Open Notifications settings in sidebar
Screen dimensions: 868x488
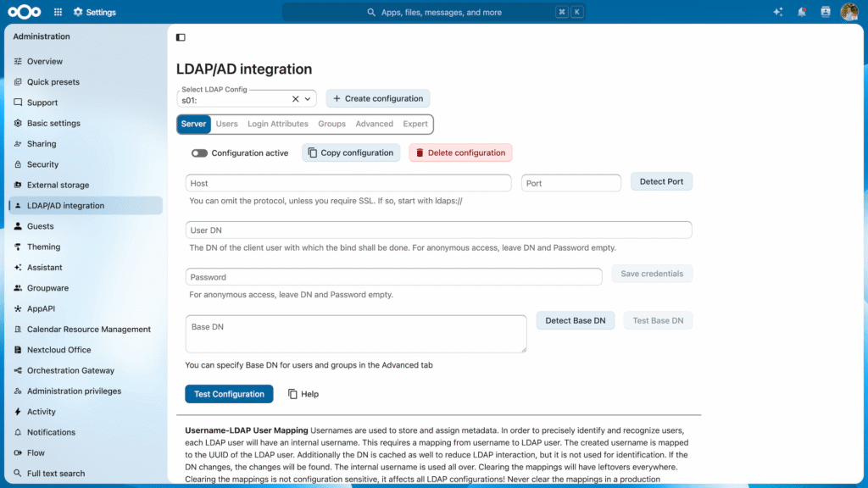tap(86, 432)
